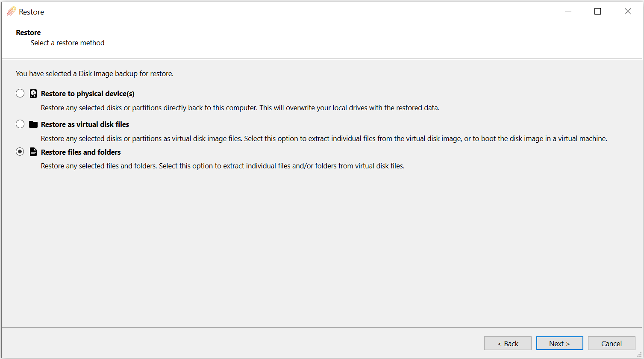Go back with the Back button
The height and width of the screenshot is (359, 644).
(508, 343)
